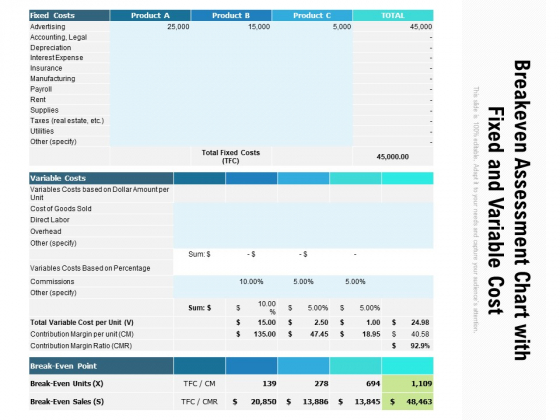Select the 278 break-even units value
Image resolution: width=560 pixels, height=420 pixels.
pos(321,384)
